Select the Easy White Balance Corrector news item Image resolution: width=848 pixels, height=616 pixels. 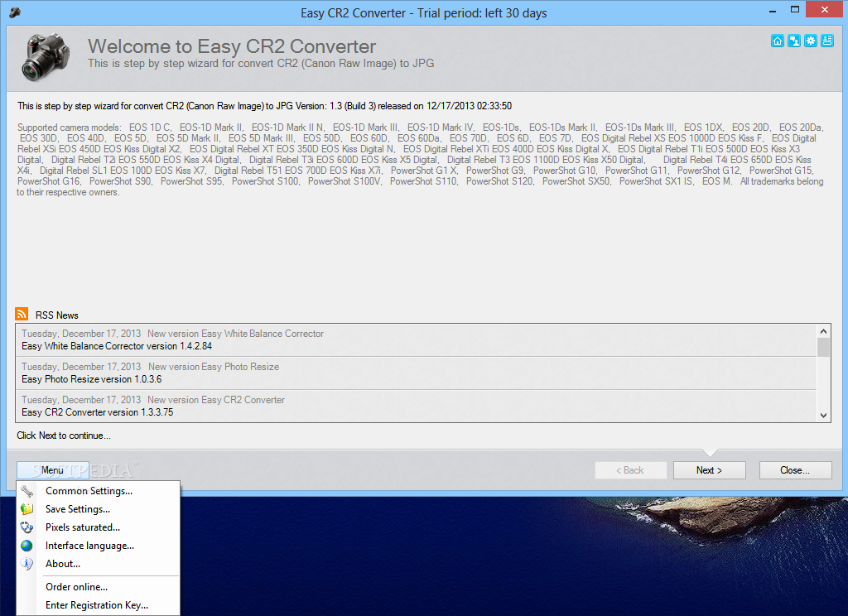(417, 340)
